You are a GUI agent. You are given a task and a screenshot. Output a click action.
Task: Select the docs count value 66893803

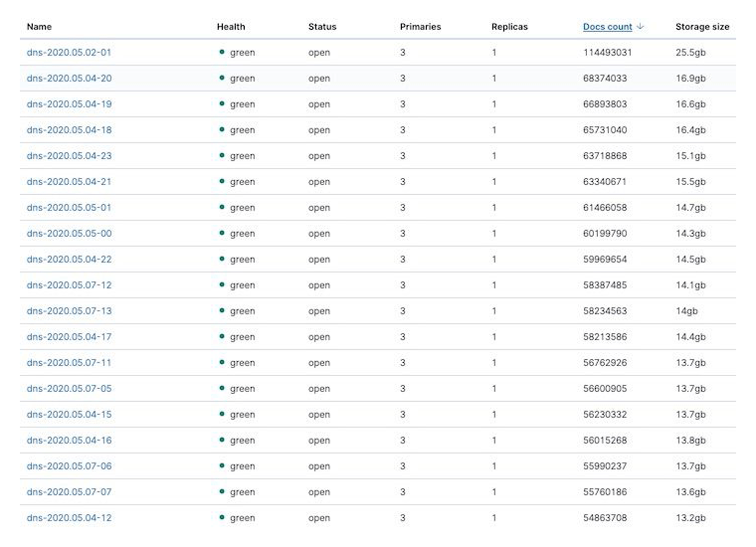[605, 104]
